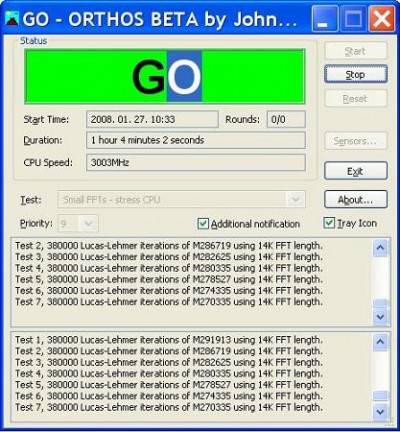Click the lower log's scroll down arrow
This screenshot has height=432, width=400.
click(381, 412)
